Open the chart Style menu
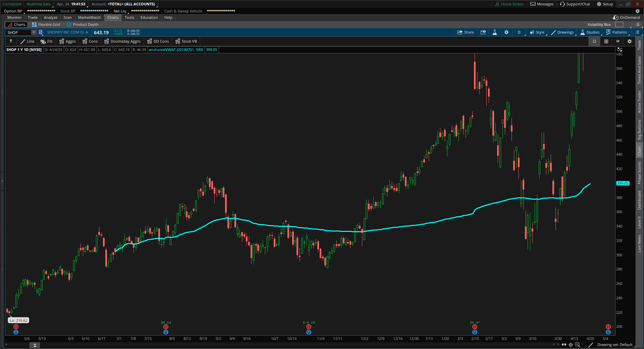The image size is (644, 349). click(x=537, y=32)
